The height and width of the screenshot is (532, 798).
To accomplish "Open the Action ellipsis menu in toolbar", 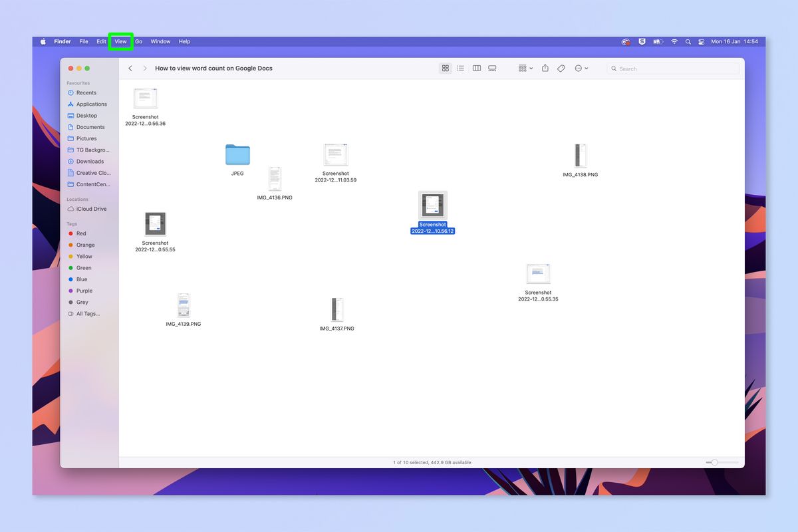I will [581, 68].
